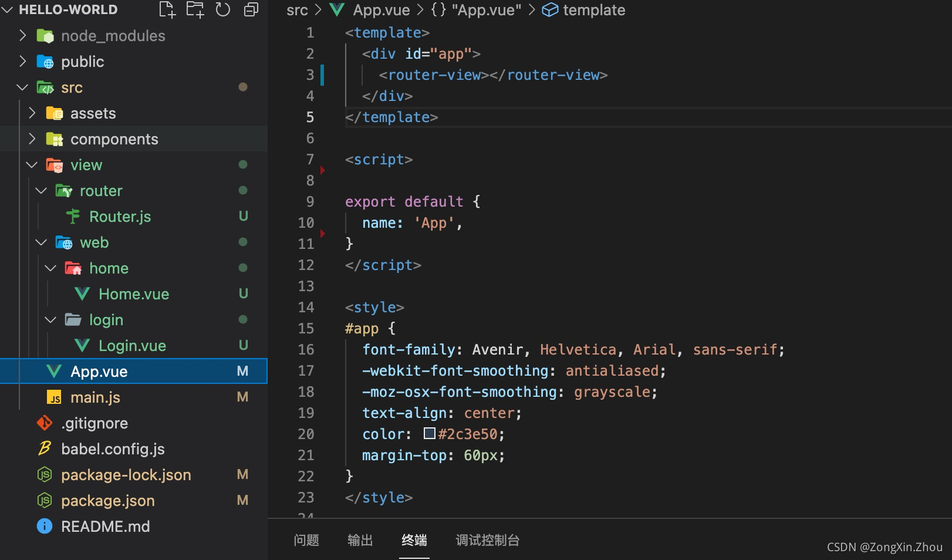Click the public folder globe icon
The image size is (952, 560).
tap(45, 62)
